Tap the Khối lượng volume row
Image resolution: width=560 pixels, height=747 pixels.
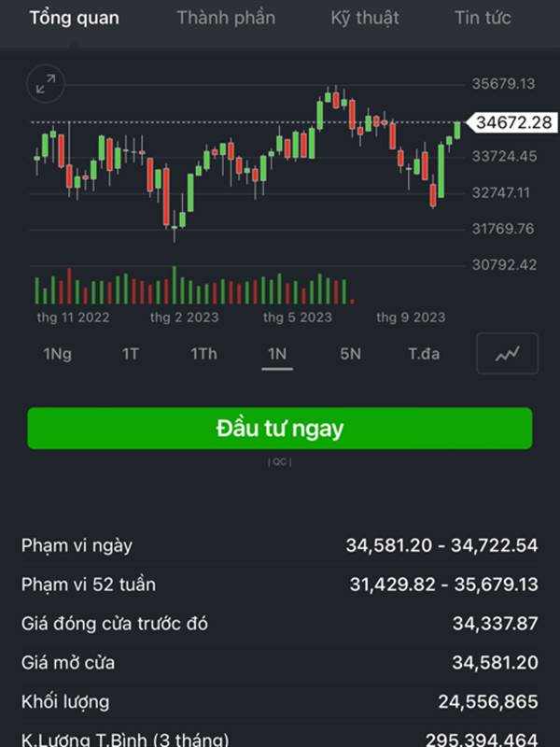(x=280, y=701)
